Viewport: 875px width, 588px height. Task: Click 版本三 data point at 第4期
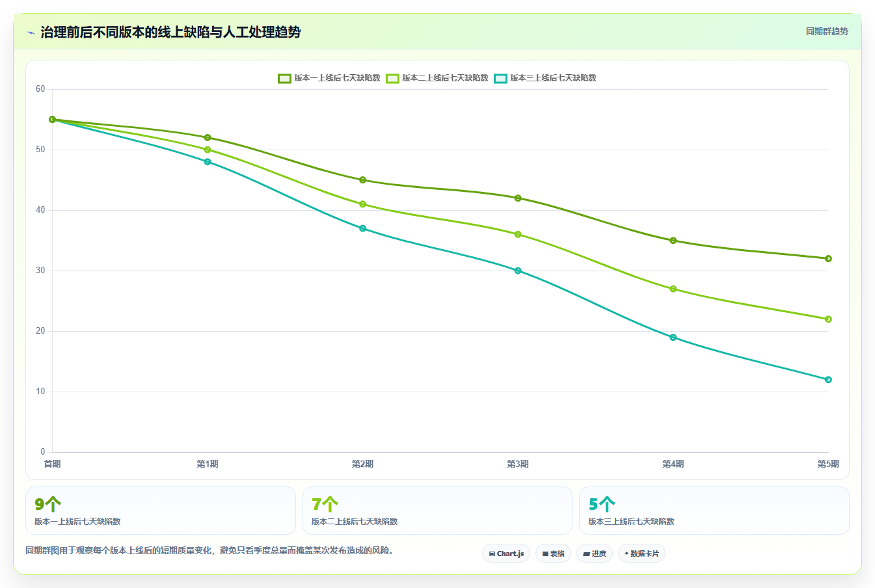click(673, 337)
